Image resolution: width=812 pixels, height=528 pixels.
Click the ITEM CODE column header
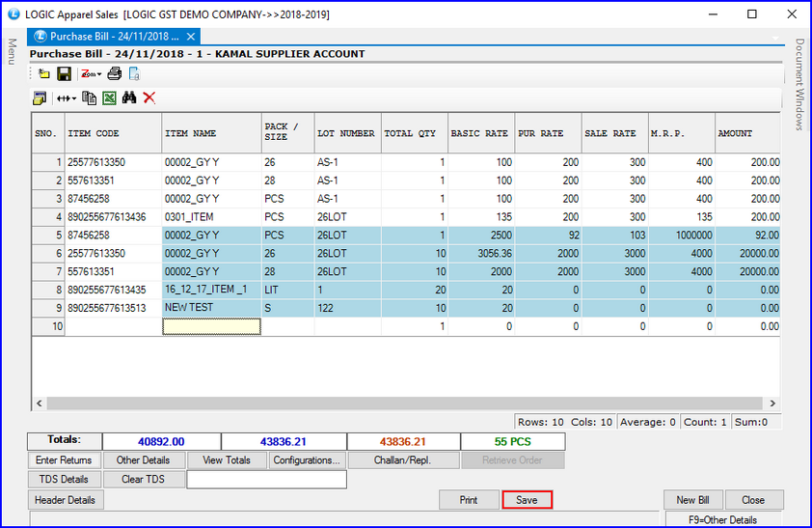click(113, 133)
